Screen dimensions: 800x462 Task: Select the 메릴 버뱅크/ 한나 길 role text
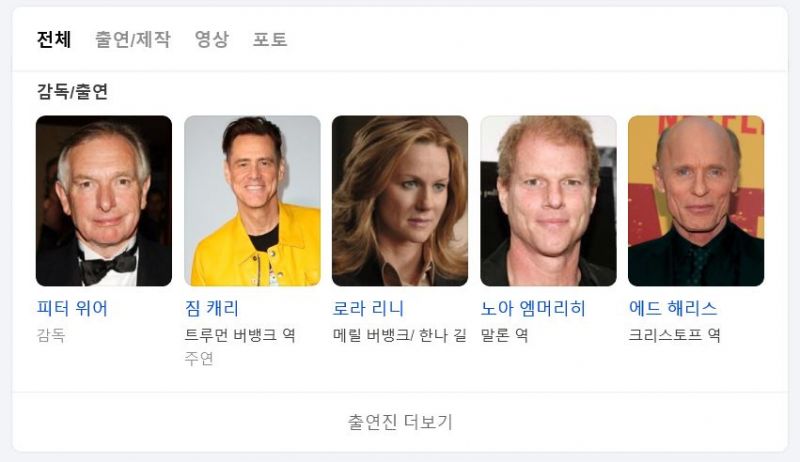(399, 335)
